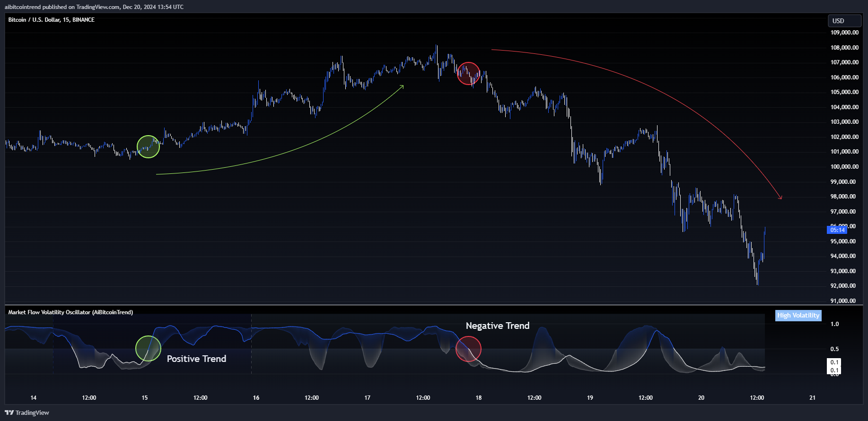
Task: Click the date label 16 on time axis
Action: pos(256,398)
